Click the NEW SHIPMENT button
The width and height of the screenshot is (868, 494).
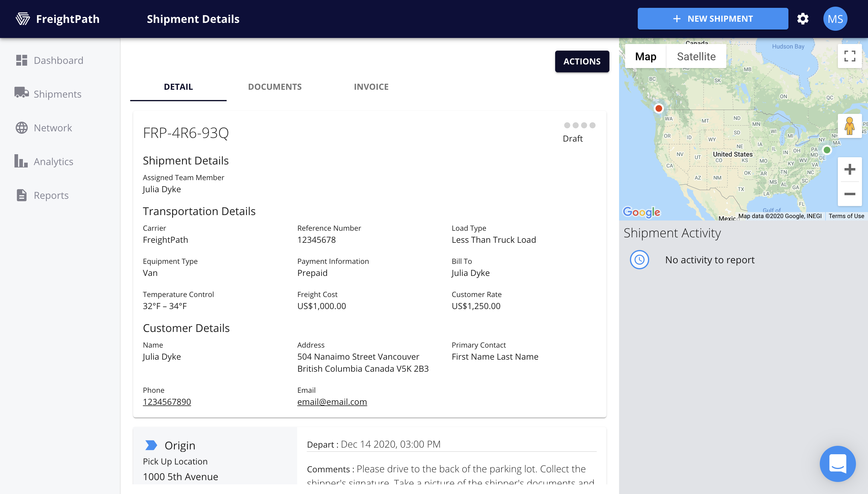click(712, 19)
